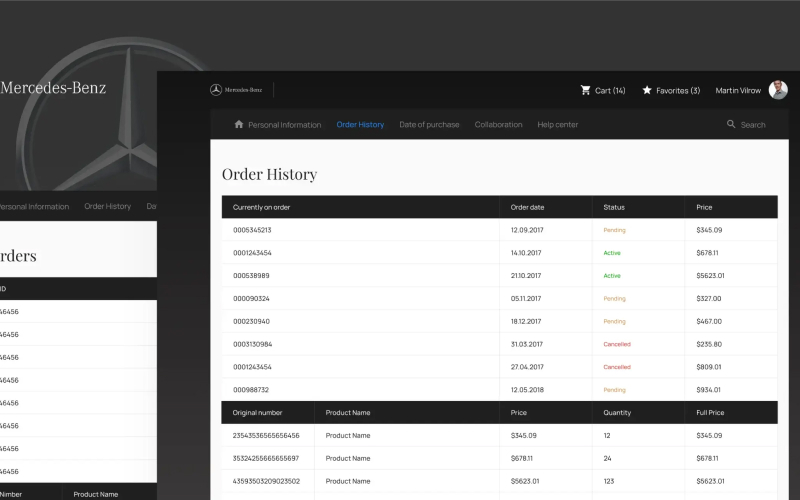Select order number 0005345213

tap(252, 230)
